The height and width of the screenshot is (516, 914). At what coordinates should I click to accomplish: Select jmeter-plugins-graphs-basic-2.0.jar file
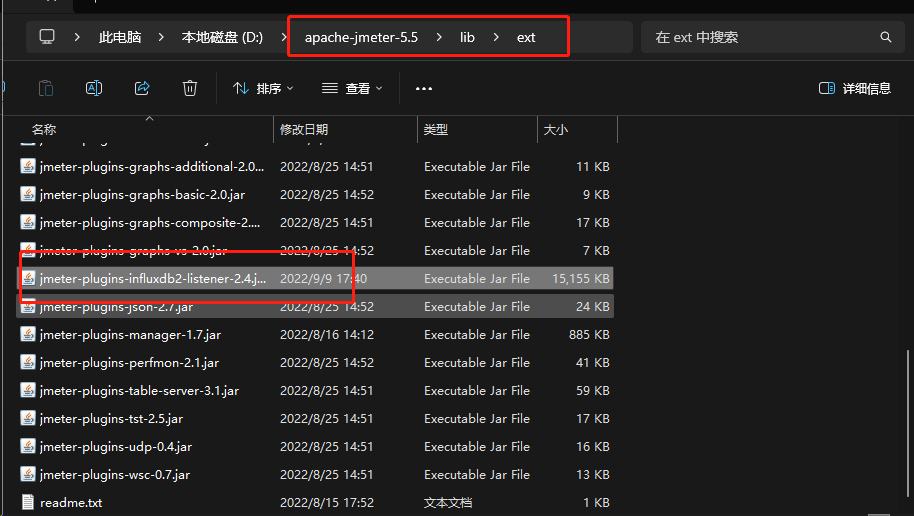pos(315,195)
